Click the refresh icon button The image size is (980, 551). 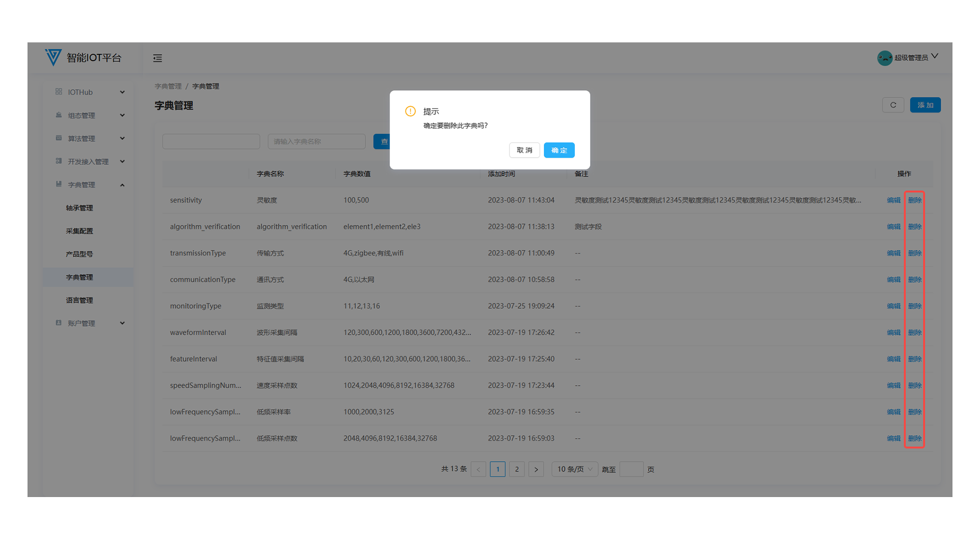(x=893, y=105)
